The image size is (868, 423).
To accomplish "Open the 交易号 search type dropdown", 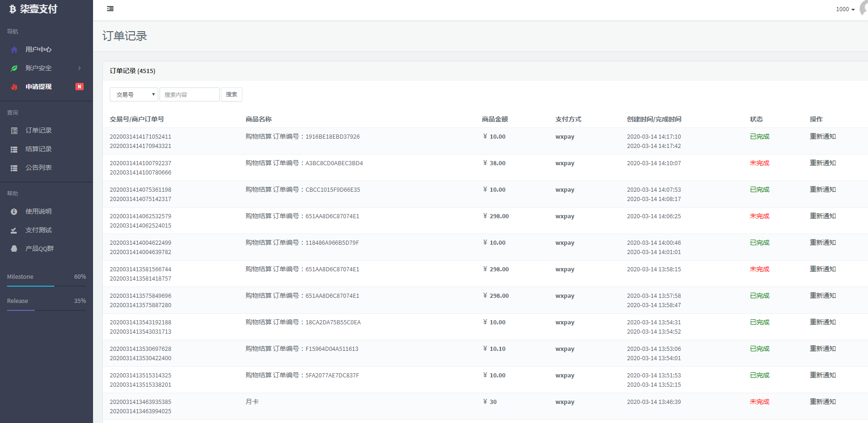I will click(x=134, y=94).
